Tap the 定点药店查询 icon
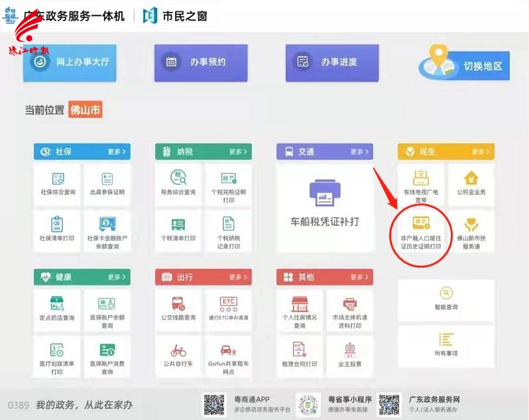 click(x=57, y=303)
